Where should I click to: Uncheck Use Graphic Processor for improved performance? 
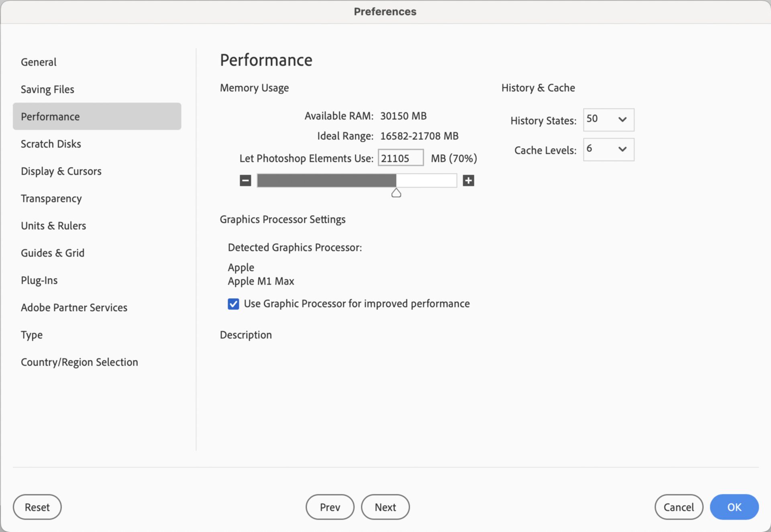click(233, 304)
